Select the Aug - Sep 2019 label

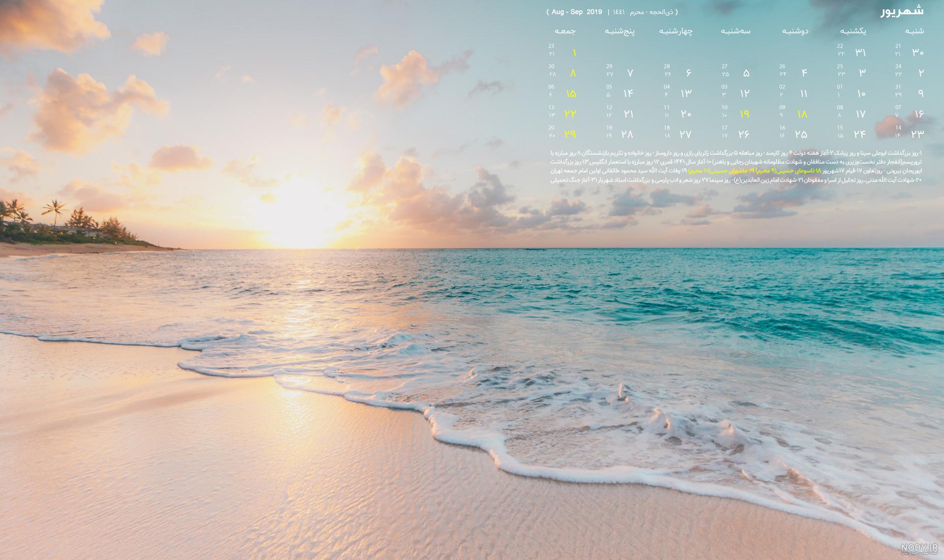577,12
